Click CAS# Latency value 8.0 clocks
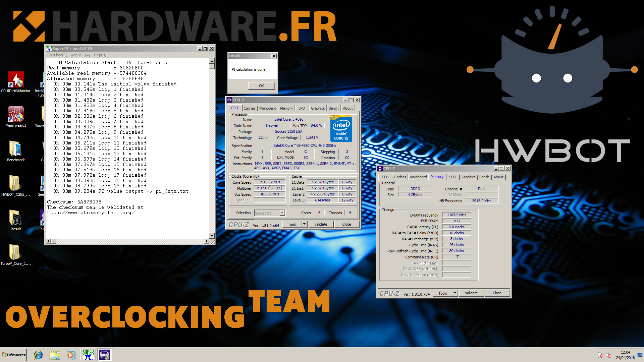644x362 pixels. point(457,227)
